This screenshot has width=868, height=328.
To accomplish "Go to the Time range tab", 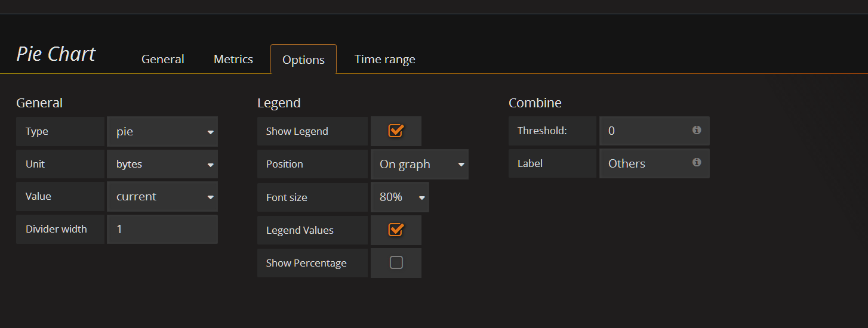I will (384, 60).
